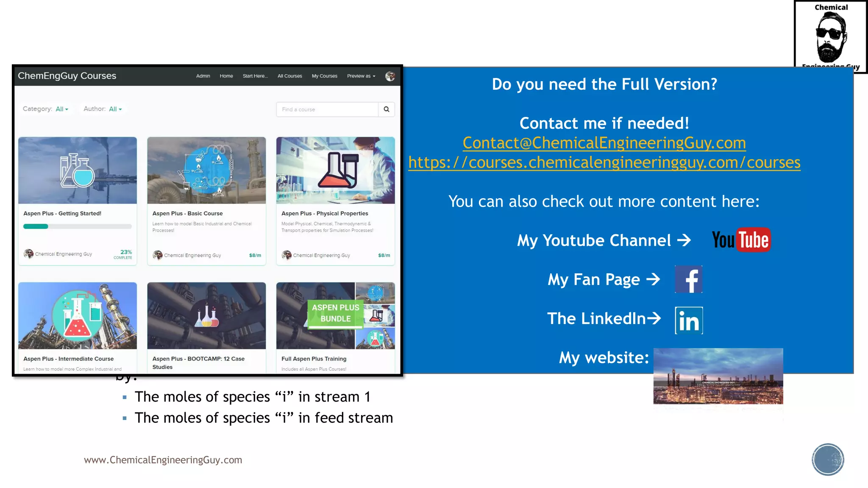Open the All Courses menu item
This screenshot has width=868, height=488.
[290, 76]
